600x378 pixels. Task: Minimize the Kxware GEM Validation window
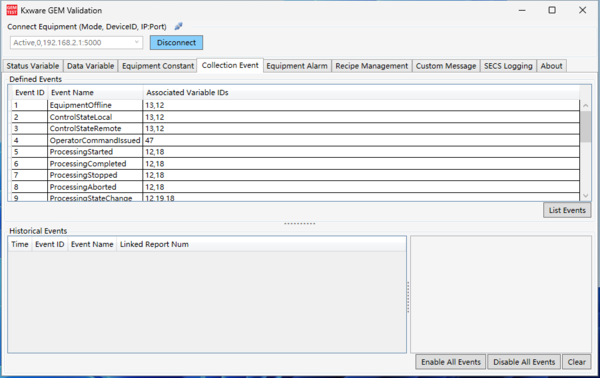point(522,10)
